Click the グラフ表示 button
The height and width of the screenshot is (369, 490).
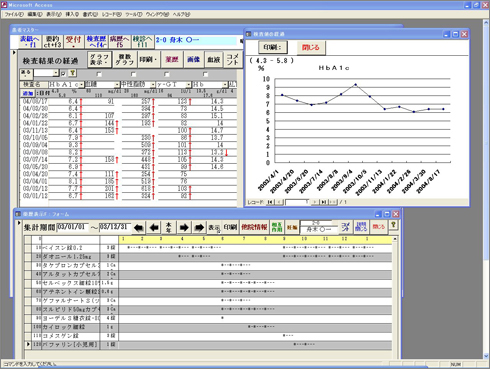tap(100, 60)
